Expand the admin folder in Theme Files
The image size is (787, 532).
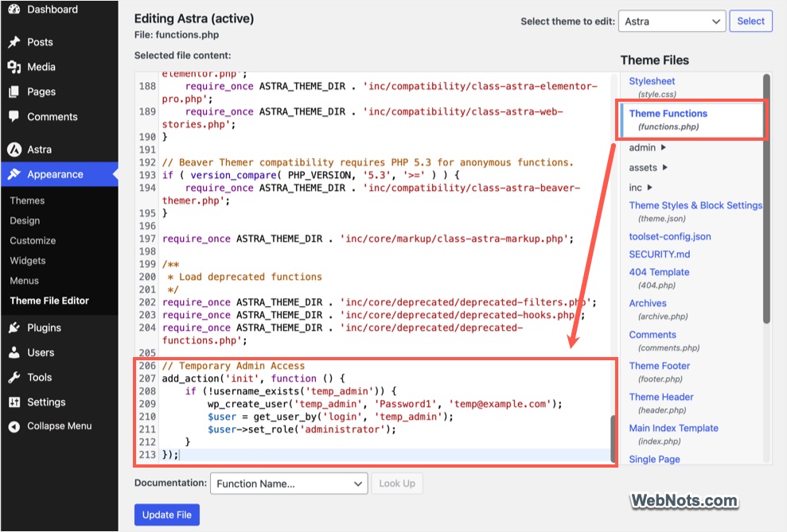coord(648,147)
